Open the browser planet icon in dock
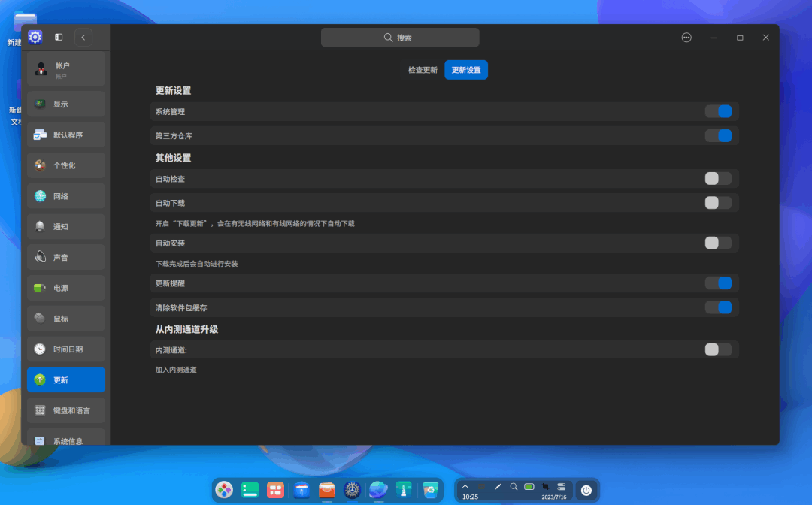 coord(378,489)
